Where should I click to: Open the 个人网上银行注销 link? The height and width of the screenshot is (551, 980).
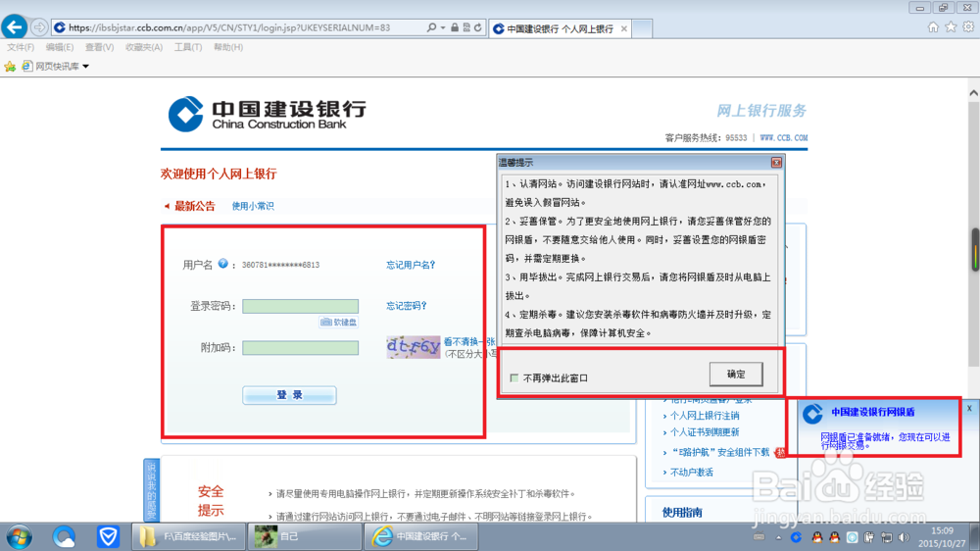pyautogui.click(x=705, y=416)
